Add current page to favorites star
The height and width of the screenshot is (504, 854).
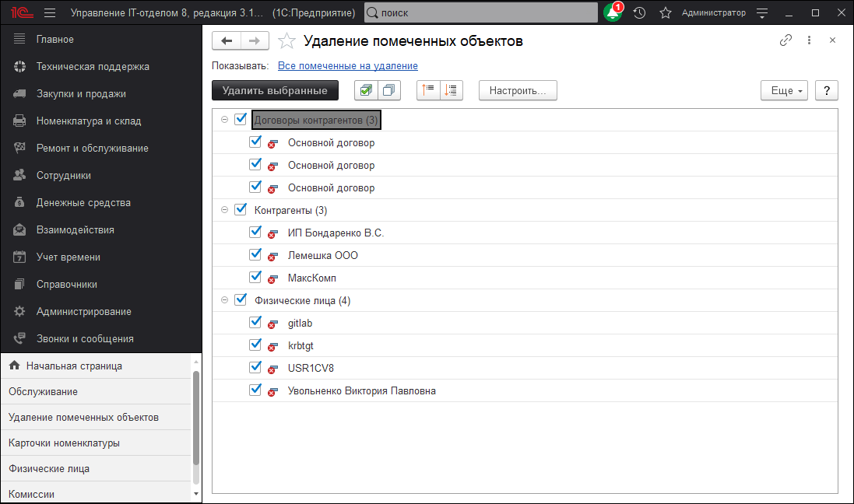point(286,41)
